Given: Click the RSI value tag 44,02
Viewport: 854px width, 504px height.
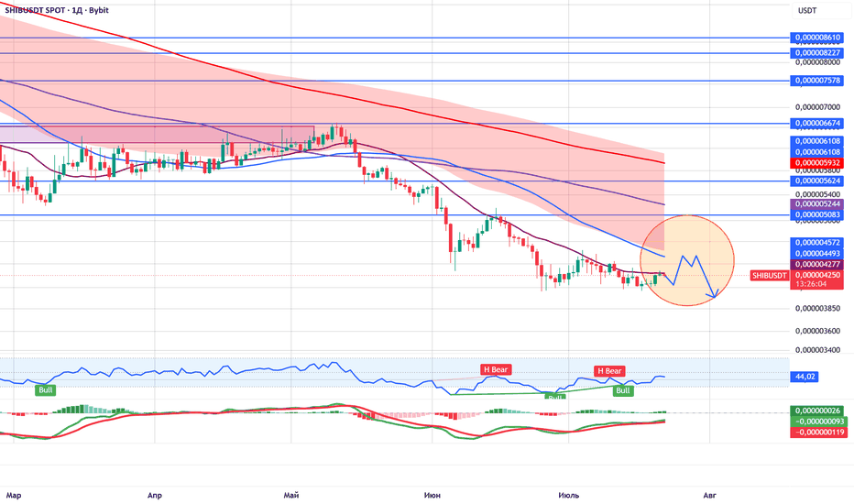Looking at the screenshot, I should click(805, 377).
